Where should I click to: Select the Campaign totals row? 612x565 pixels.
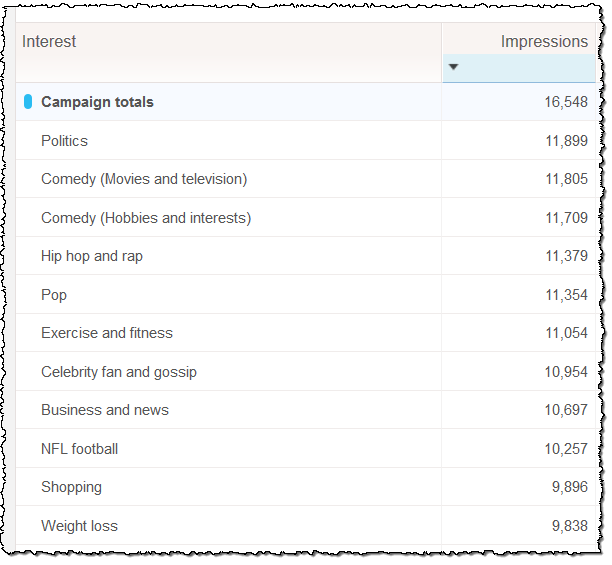point(97,102)
